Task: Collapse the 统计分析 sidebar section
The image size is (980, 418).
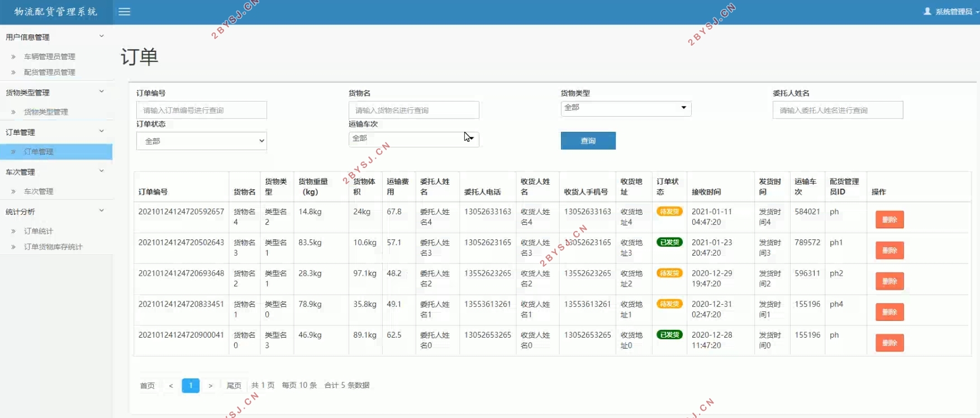Action: (56, 211)
